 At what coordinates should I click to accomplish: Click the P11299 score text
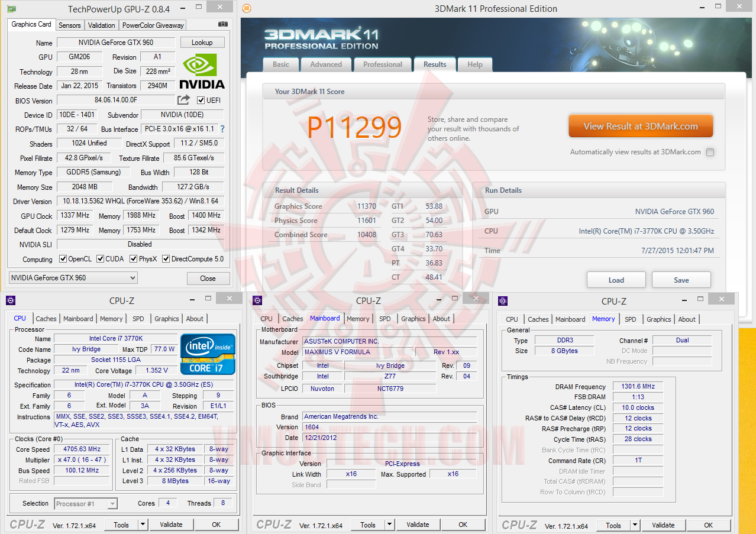[x=354, y=127]
